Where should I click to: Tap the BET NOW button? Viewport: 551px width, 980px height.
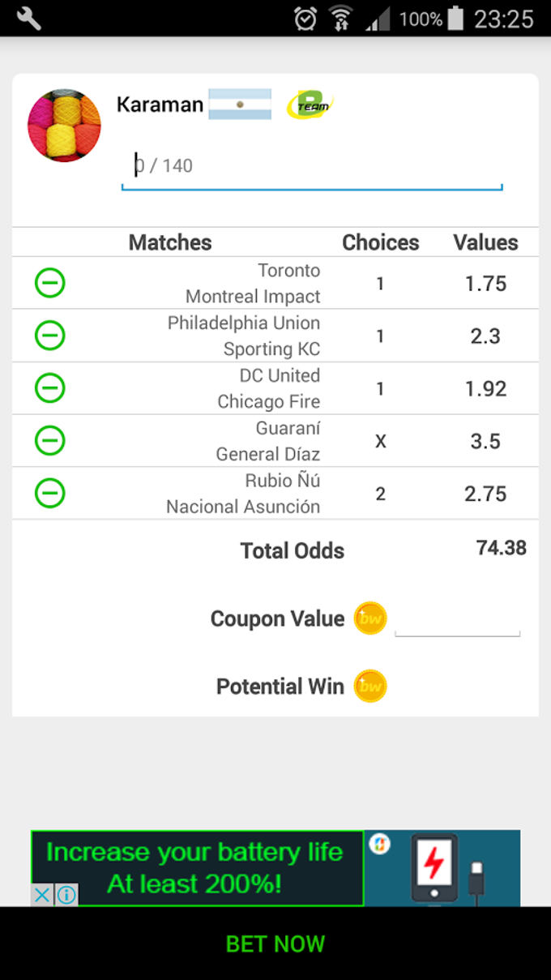coord(275,944)
